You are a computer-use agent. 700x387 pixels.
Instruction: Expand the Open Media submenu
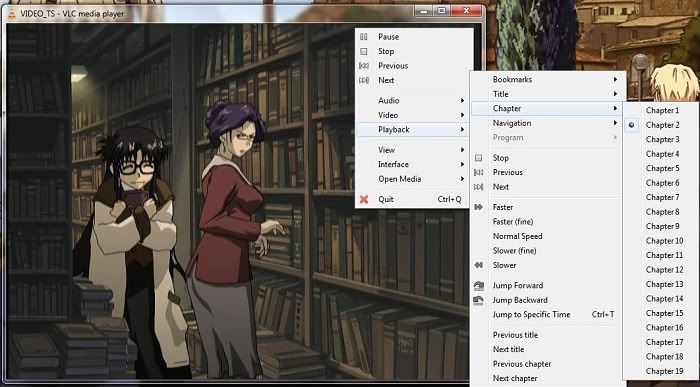412,179
